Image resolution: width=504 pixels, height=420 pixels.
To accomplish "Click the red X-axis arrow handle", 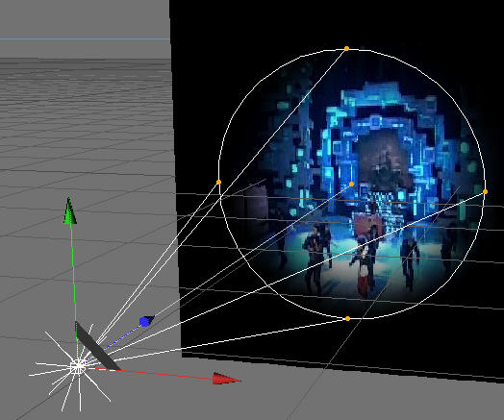I will point(226,379).
